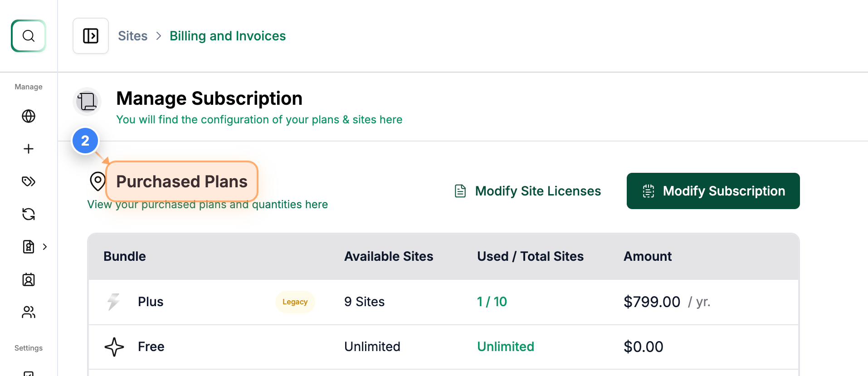
Task: Click the license document icon in the sidebar
Action: pyautogui.click(x=28, y=246)
